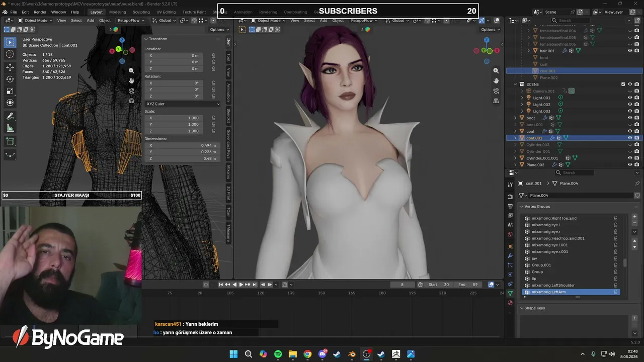Viewport: 644px width, 362px height.
Task: Activate the Rotate tool
Action: click(x=10, y=79)
